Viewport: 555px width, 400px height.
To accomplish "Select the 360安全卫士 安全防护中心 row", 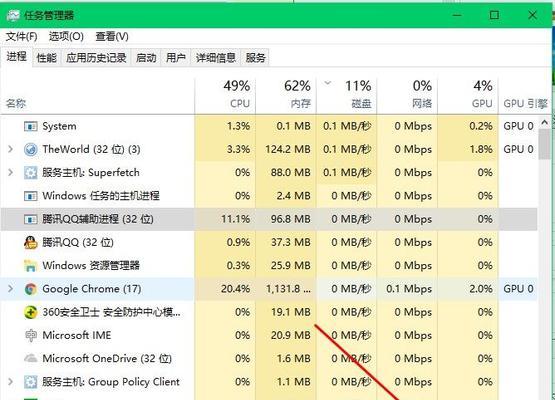I will [x=269, y=312].
